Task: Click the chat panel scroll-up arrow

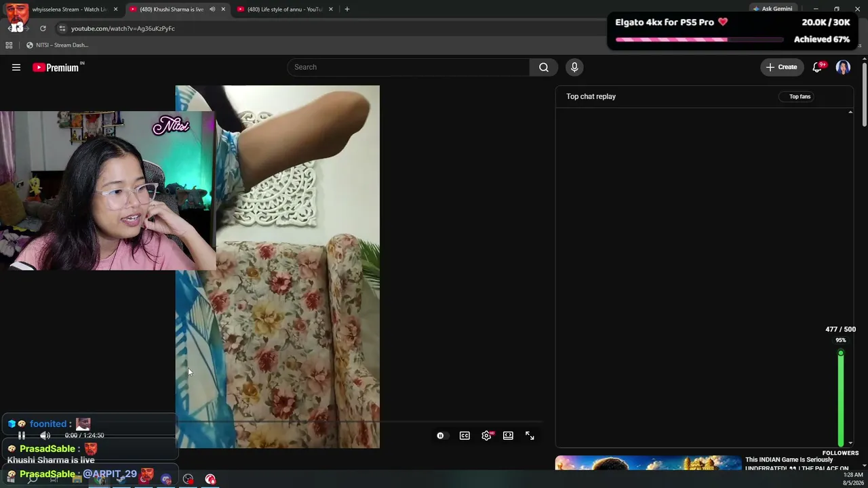Action: click(850, 112)
